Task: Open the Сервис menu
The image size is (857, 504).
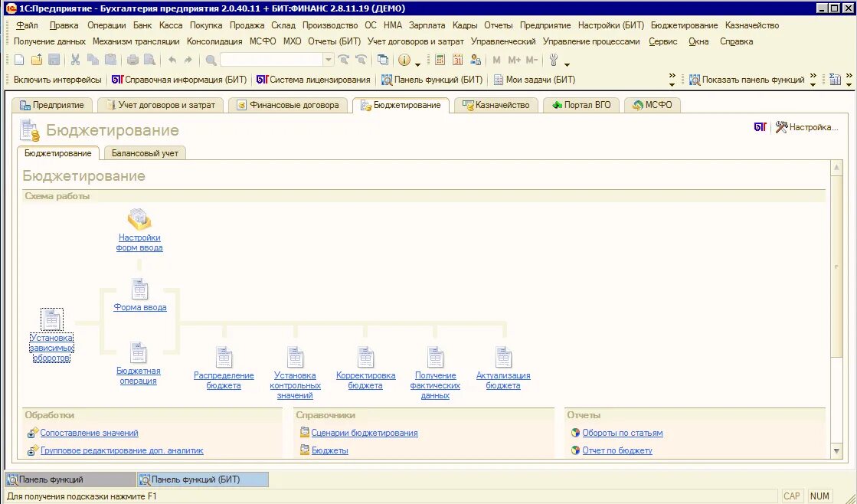Action: point(663,41)
